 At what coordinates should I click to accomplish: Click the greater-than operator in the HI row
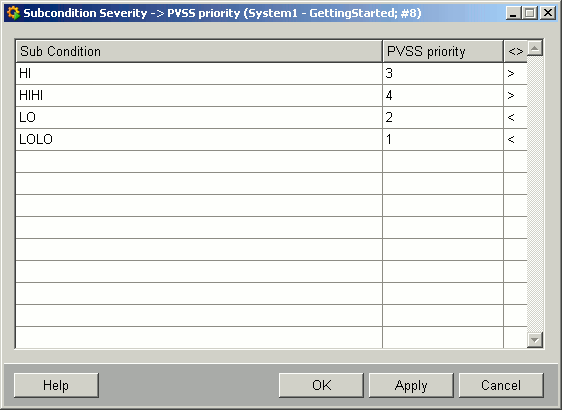[x=515, y=73]
